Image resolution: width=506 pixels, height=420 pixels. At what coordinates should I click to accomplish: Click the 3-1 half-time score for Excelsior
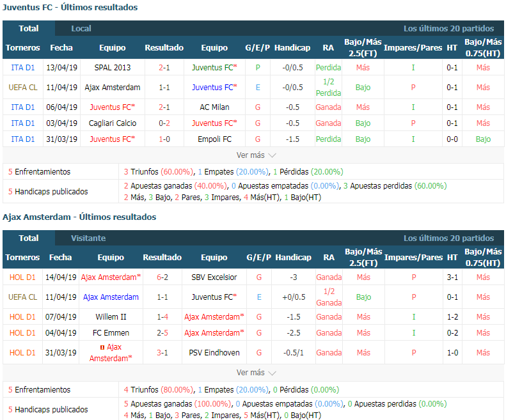click(x=452, y=277)
